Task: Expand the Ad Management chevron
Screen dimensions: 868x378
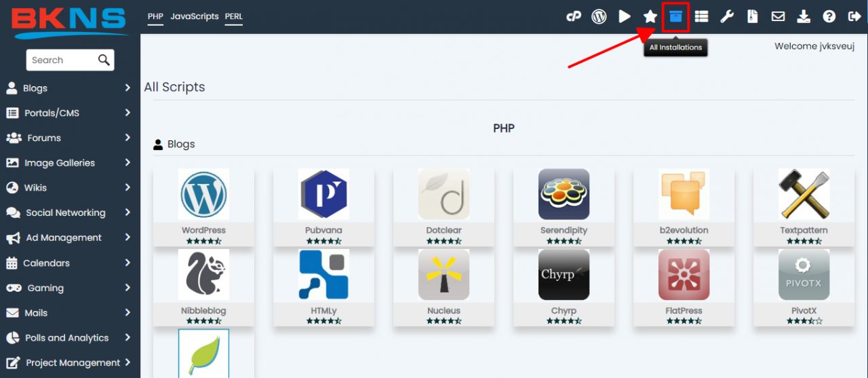Action: click(127, 238)
